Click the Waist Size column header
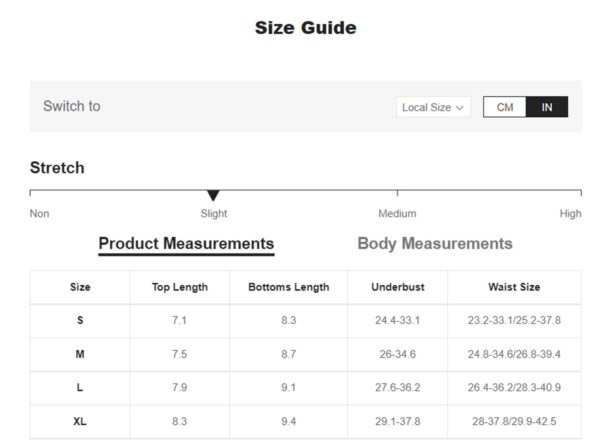Image resolution: width=600 pixels, height=447 pixels. click(514, 287)
